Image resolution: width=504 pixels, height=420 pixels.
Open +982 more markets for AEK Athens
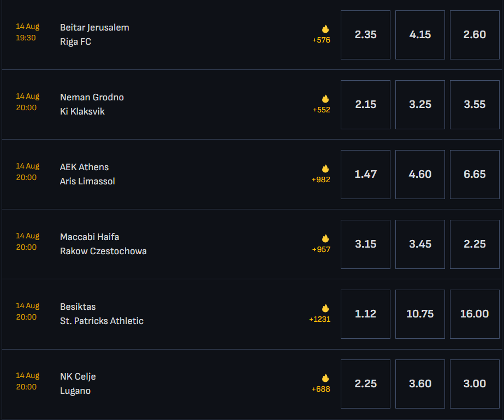pos(321,179)
